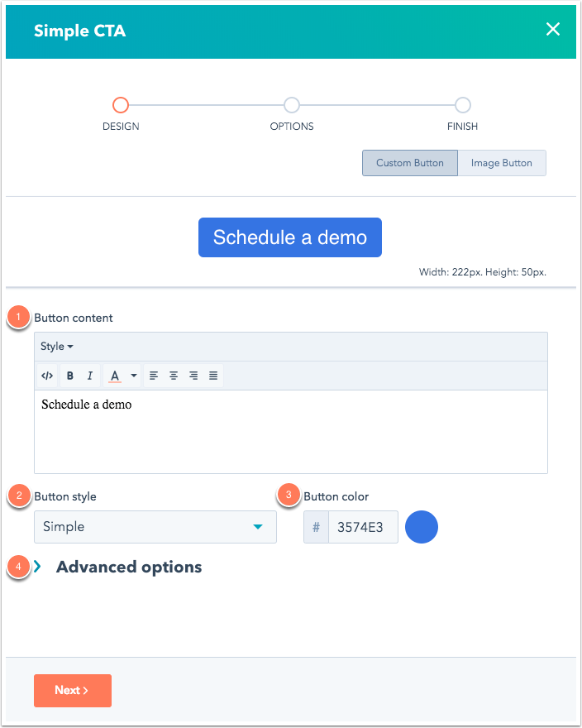This screenshot has width=582, height=728.
Task: Expand the Advanced options section
Action: pos(128,567)
